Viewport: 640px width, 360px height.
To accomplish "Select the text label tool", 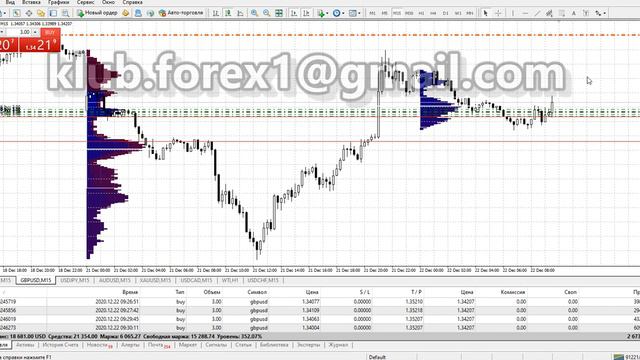I will click(x=586, y=13).
